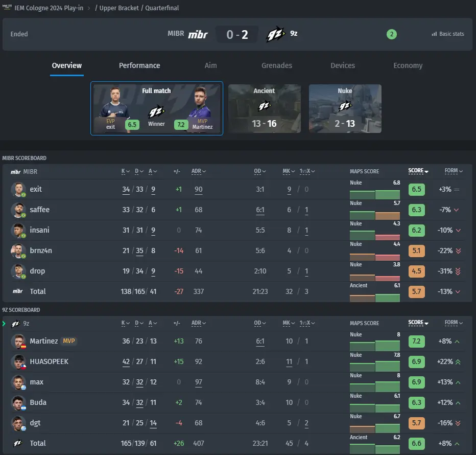
Task: Open the Aim tab
Action: tap(211, 65)
